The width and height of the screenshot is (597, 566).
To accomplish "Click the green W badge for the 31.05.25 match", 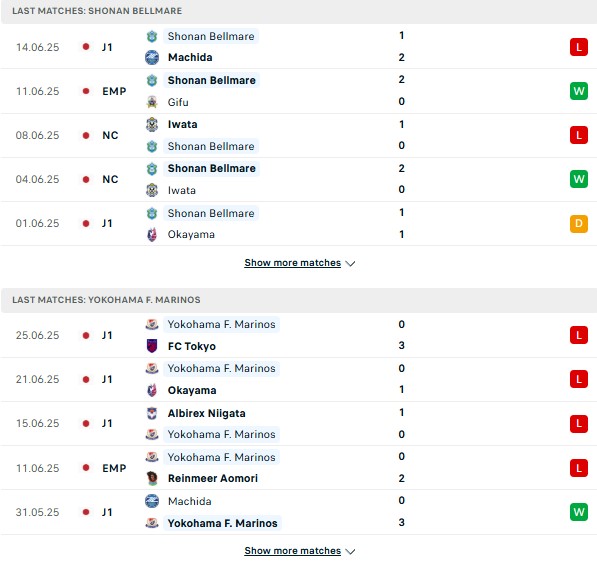I will 579,512.
